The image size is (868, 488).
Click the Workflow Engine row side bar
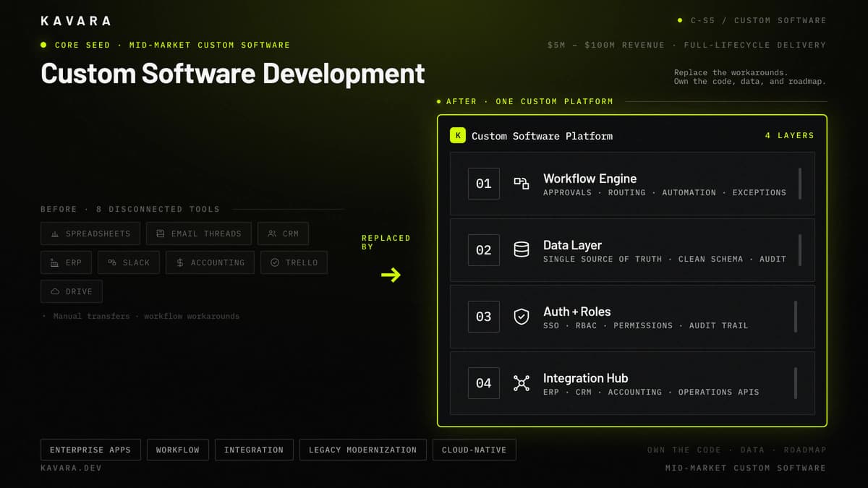pos(800,184)
